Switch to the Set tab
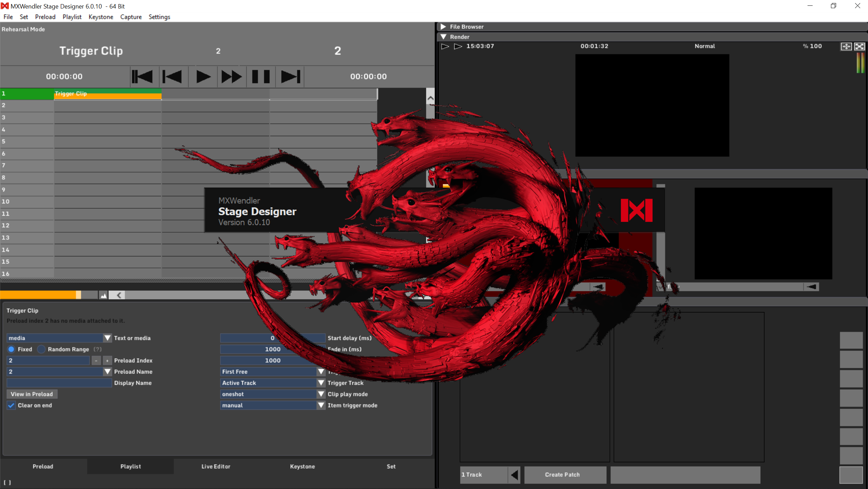The image size is (868, 489). click(x=391, y=466)
